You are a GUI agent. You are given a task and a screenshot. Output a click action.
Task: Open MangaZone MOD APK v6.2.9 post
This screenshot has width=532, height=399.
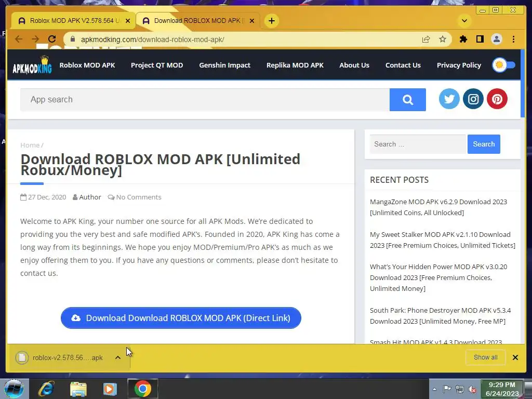coord(438,207)
